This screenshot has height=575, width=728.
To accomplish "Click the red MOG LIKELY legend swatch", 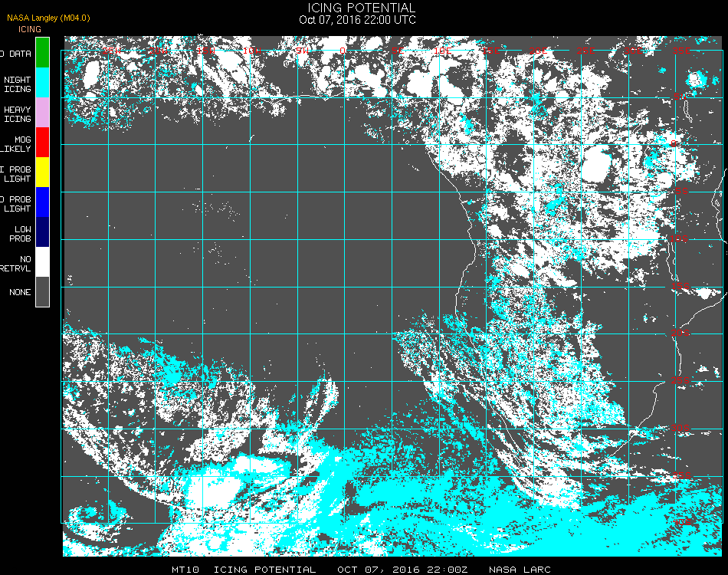I will point(42,143).
